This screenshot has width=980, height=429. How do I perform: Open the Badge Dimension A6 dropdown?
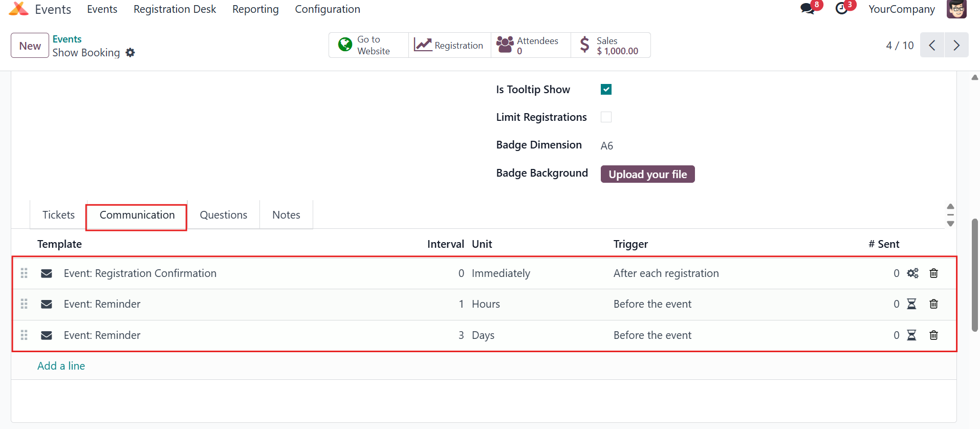[x=607, y=146]
